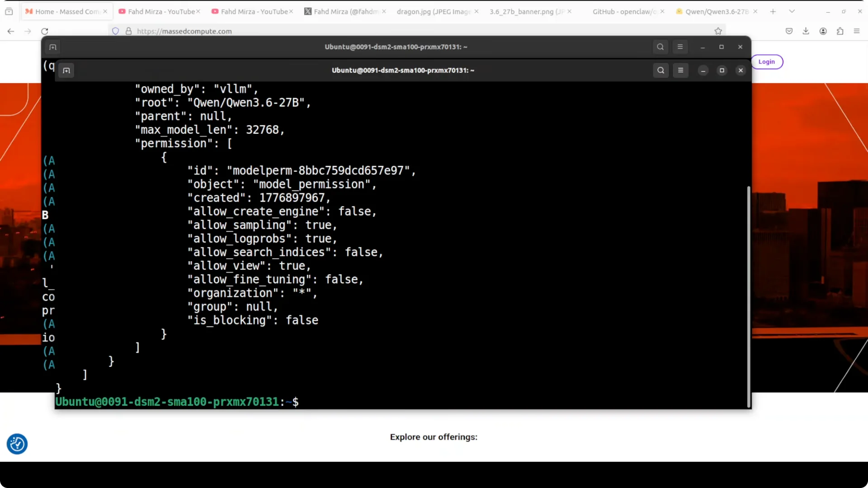Click the tracking protection shield icon
The image size is (868, 488).
click(116, 31)
